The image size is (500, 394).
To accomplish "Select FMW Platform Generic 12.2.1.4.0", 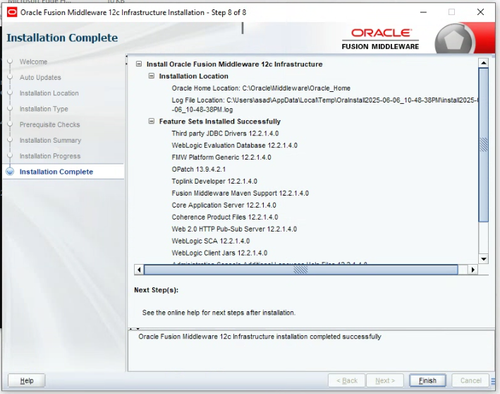I will point(221,157).
